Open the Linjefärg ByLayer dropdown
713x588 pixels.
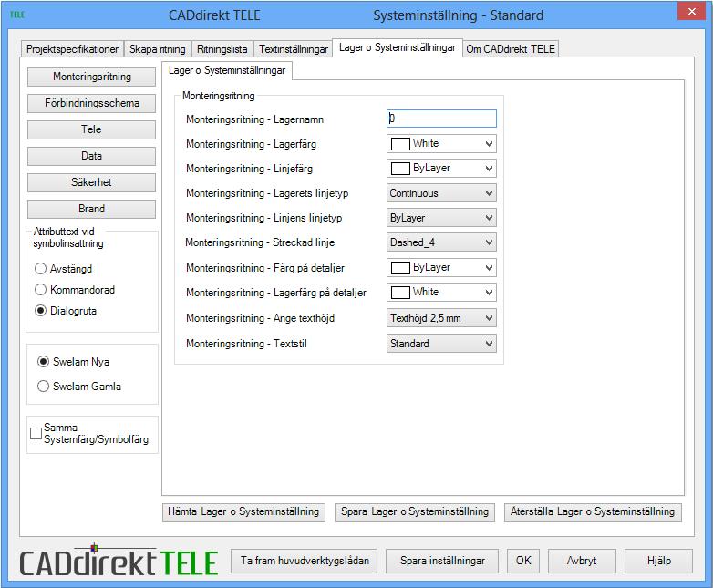click(441, 169)
